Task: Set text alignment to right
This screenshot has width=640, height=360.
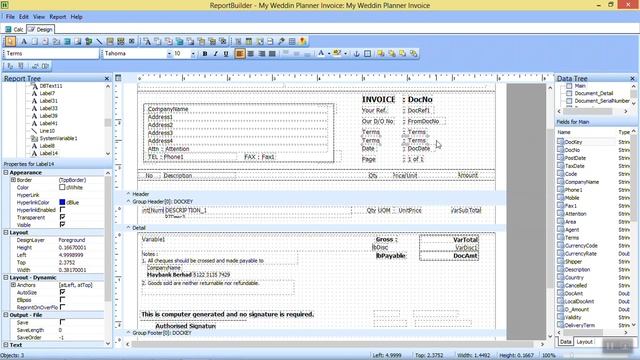Action: click(261, 53)
